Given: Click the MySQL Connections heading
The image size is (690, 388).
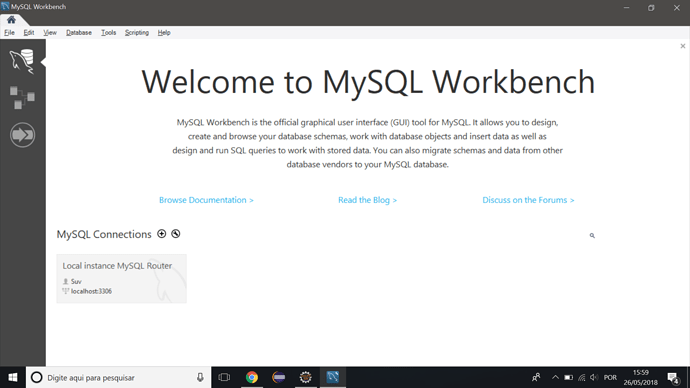Looking at the screenshot, I should click(x=104, y=234).
